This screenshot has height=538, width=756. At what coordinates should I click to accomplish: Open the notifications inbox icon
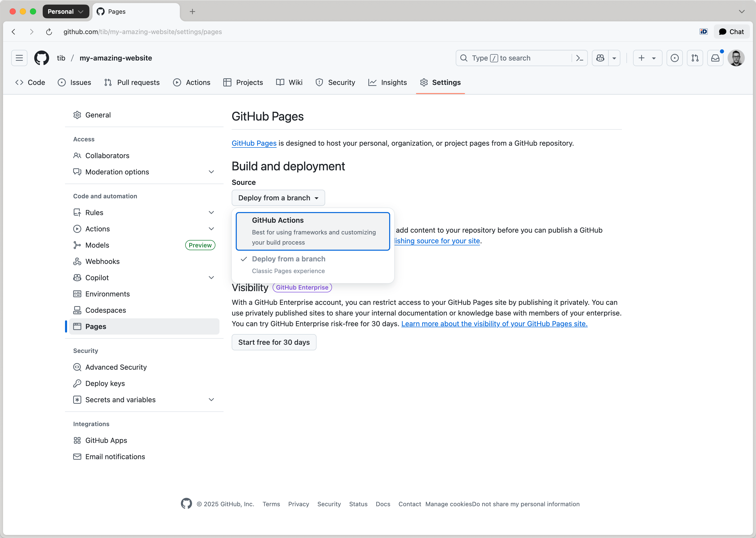click(715, 58)
